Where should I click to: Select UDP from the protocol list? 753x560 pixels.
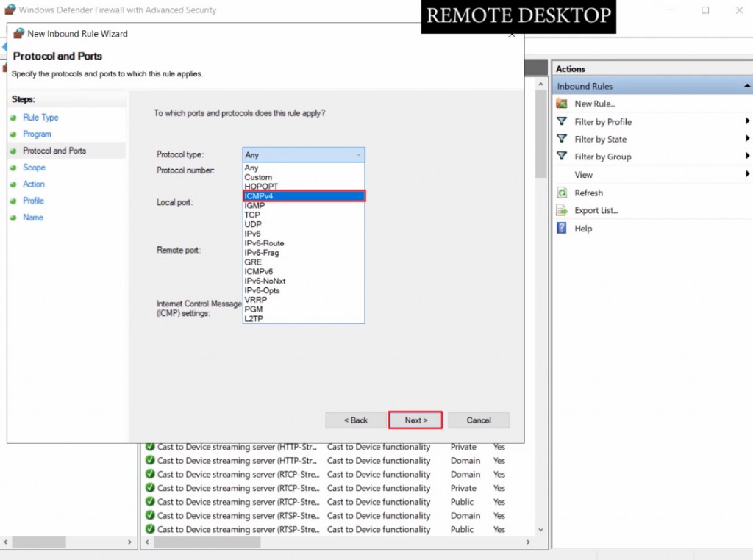pyautogui.click(x=304, y=224)
